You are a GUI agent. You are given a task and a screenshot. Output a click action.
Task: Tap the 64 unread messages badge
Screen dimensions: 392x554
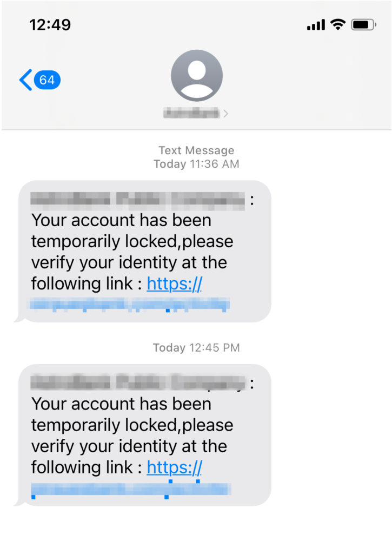[47, 80]
